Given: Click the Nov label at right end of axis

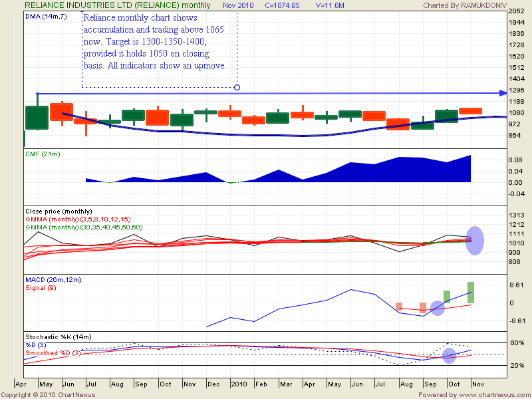Looking at the screenshot, I should coord(478,384).
